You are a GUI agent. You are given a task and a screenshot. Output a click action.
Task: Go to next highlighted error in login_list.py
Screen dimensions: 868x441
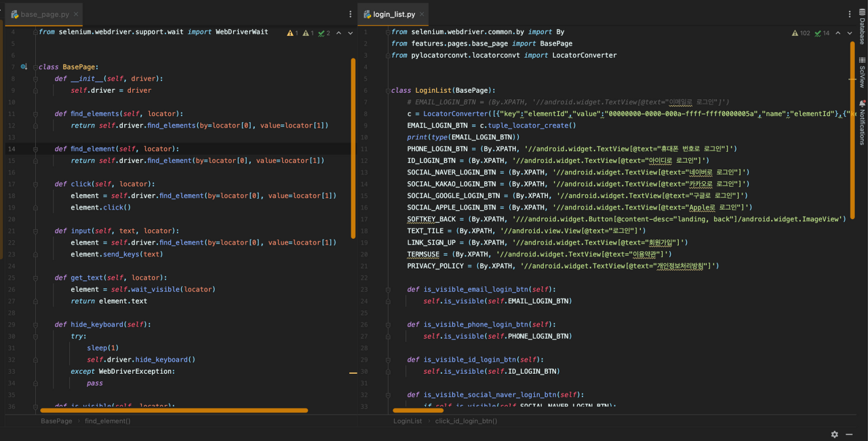(x=850, y=33)
